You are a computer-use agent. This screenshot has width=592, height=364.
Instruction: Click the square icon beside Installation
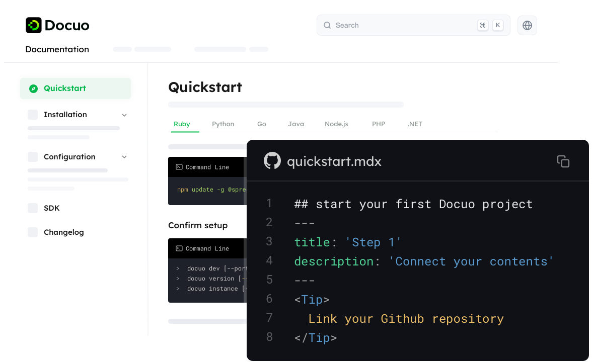(x=33, y=115)
